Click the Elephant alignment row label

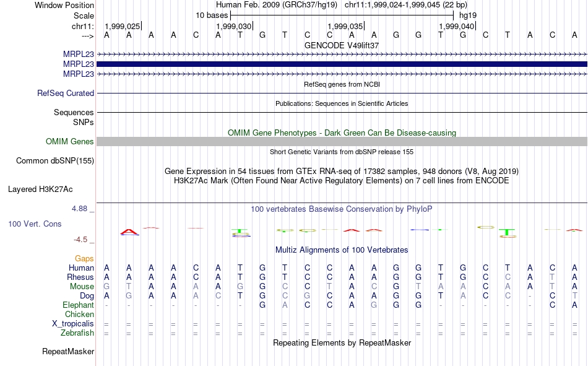tap(79, 305)
